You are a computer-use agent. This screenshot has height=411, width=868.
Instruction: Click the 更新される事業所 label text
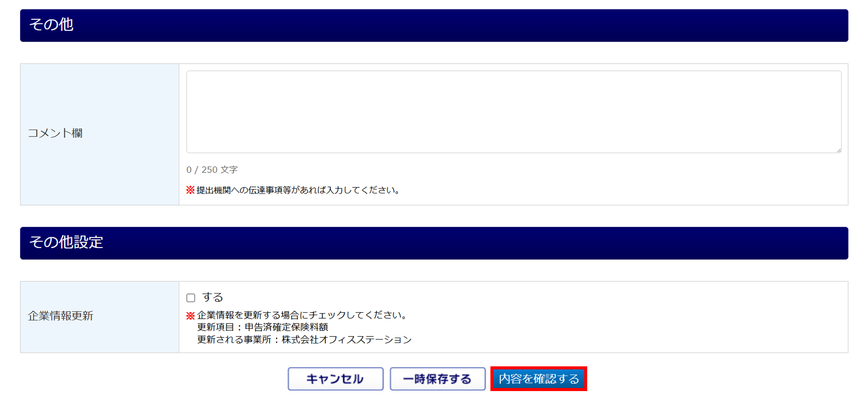(234, 339)
